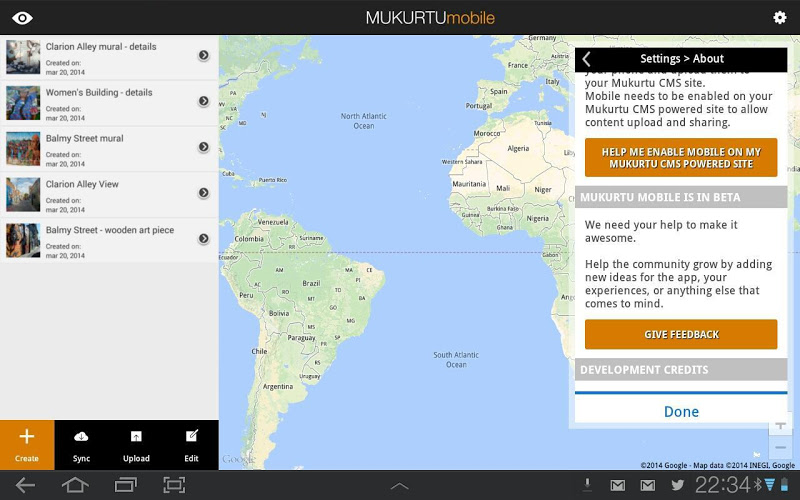This screenshot has width=800, height=500.
Task: Open arrow for Clarion Alley View
Action: (x=204, y=193)
